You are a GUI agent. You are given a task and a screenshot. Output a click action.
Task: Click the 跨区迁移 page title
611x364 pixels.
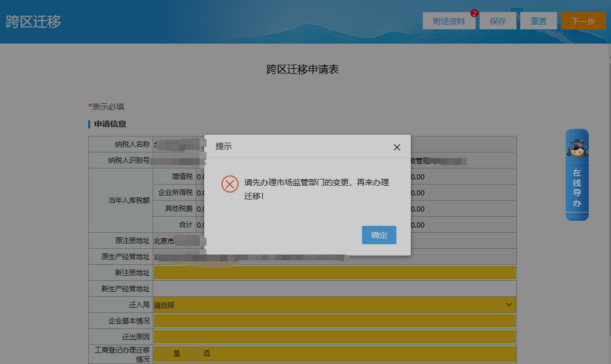click(x=33, y=21)
